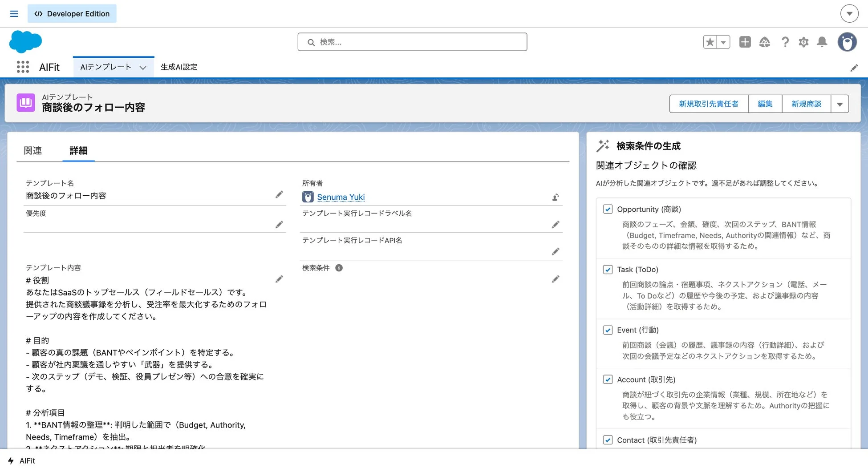Open the global actions plus icon
The width and height of the screenshot is (868, 472).
(x=745, y=42)
